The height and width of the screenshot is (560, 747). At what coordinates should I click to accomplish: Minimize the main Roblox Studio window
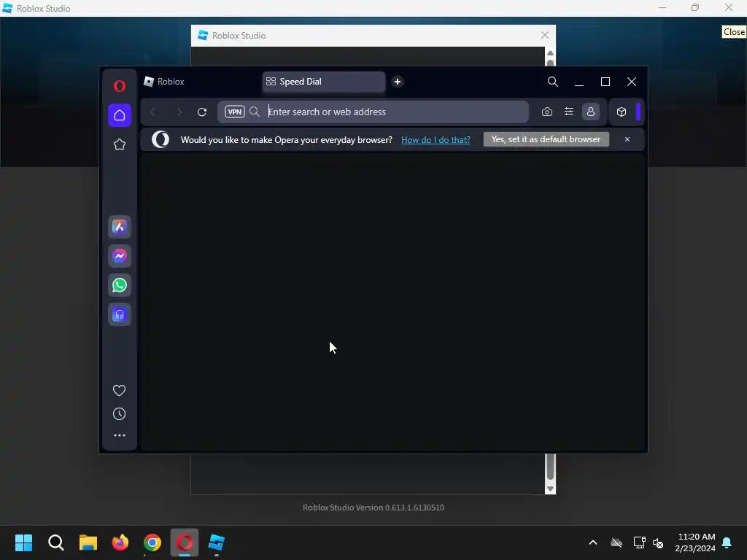tap(662, 7)
